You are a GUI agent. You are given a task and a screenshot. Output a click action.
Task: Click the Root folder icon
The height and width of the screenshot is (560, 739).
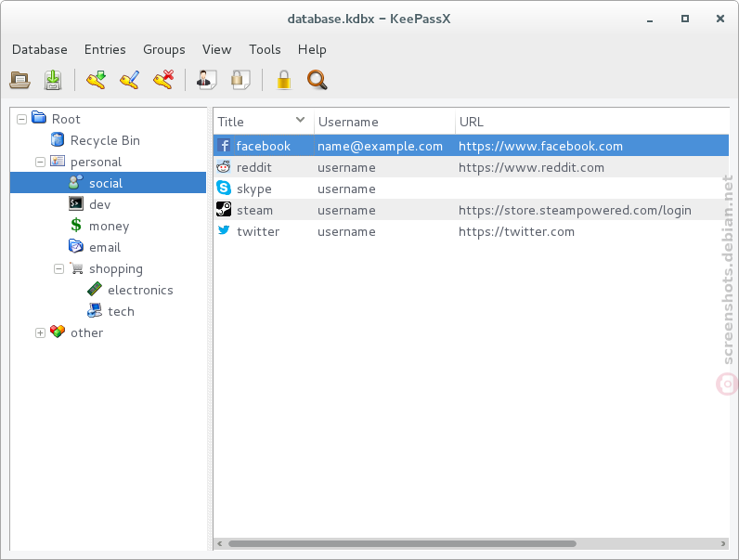39,117
